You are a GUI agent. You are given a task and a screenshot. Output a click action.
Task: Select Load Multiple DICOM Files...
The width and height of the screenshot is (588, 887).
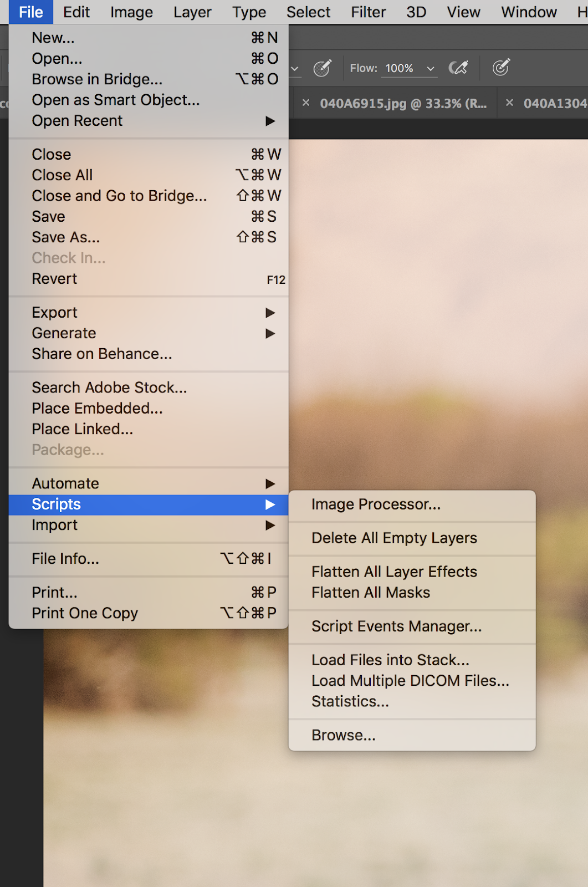(412, 681)
